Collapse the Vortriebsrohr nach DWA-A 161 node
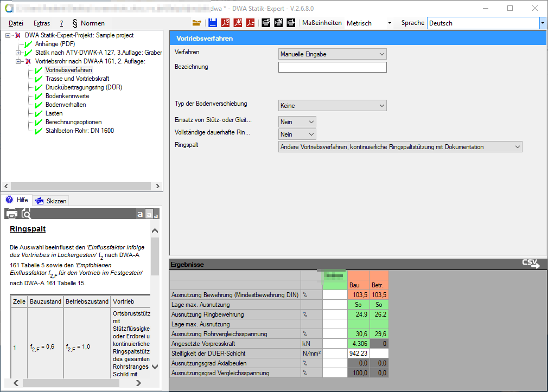Screen dimensions: 548x392 (18, 62)
